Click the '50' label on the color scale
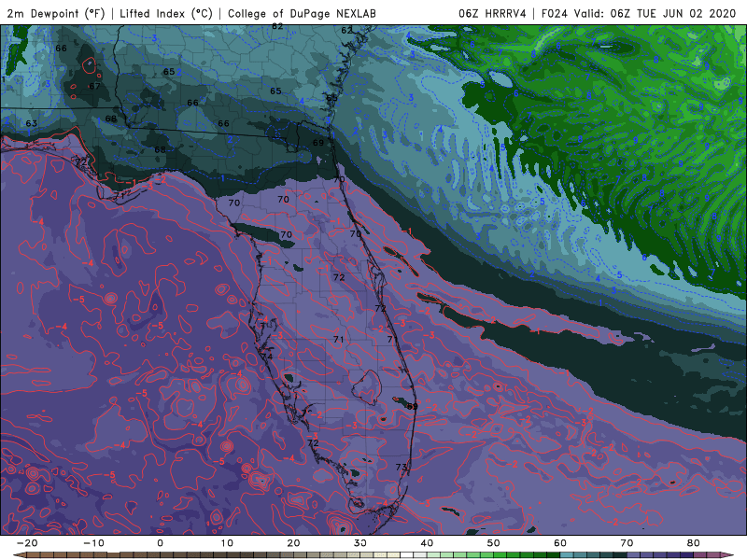 [494, 543]
